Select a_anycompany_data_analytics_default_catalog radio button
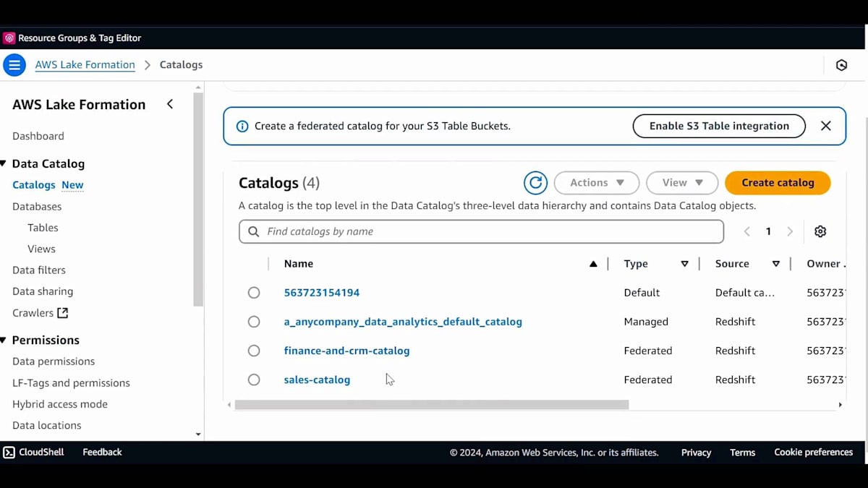Screen dimensions: 868x488 coord(254,322)
